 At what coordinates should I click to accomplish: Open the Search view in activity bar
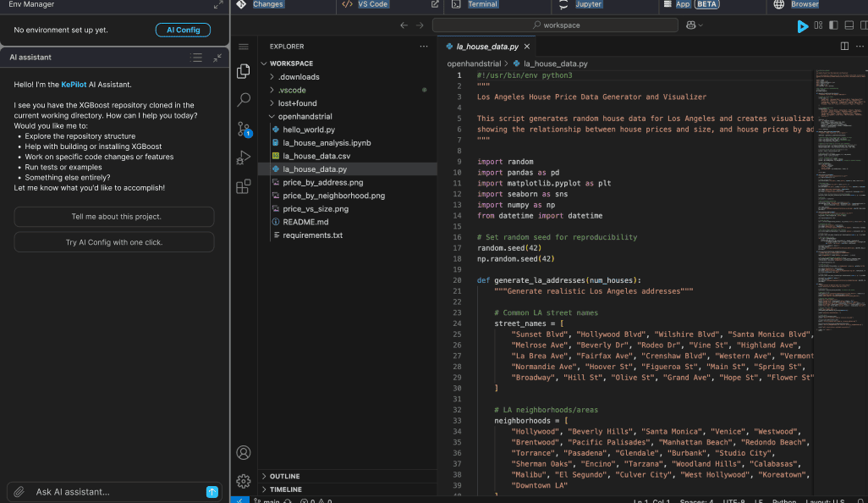[243, 100]
